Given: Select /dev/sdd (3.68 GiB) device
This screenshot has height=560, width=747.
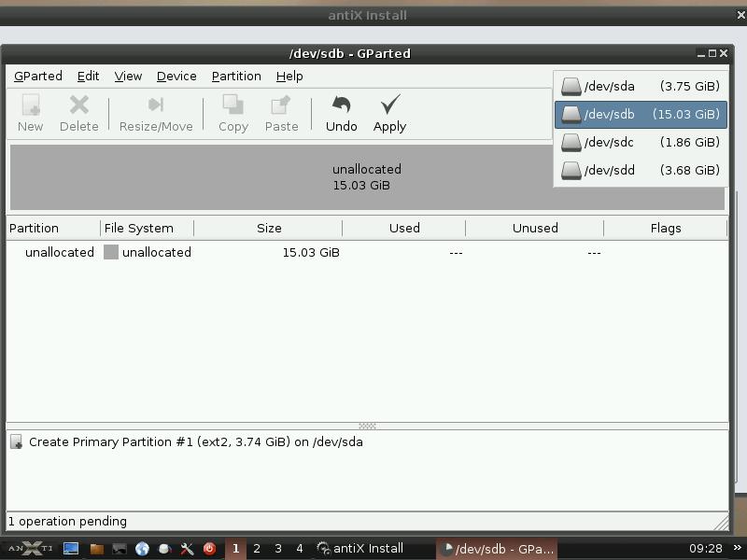Looking at the screenshot, I should pos(641,170).
